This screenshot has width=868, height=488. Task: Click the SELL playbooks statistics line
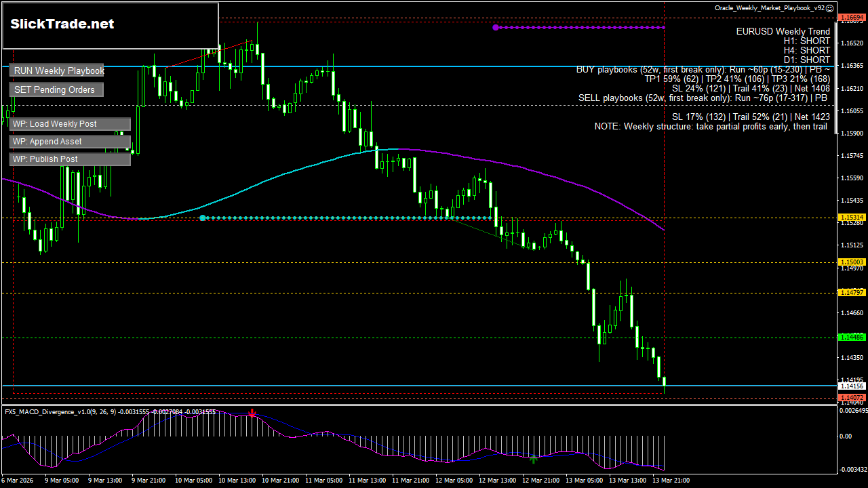pos(704,98)
